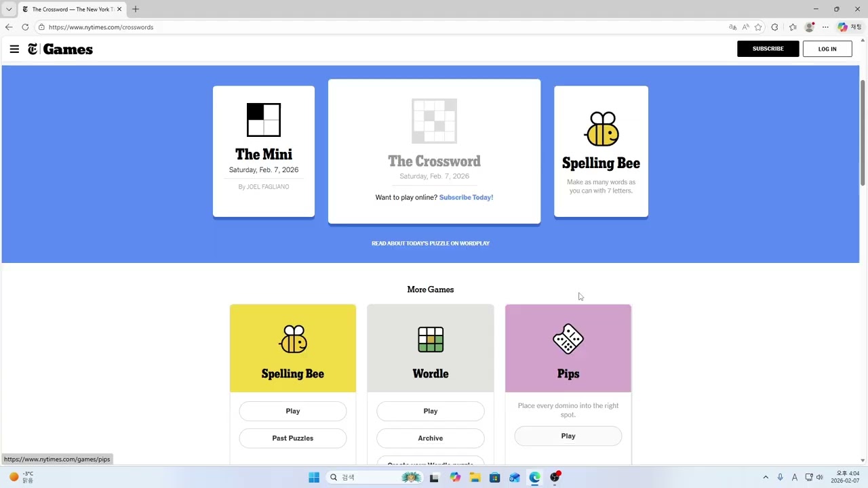Screen dimensions: 868x488
Task: Open the Windows Start menu
Action: pos(314,477)
